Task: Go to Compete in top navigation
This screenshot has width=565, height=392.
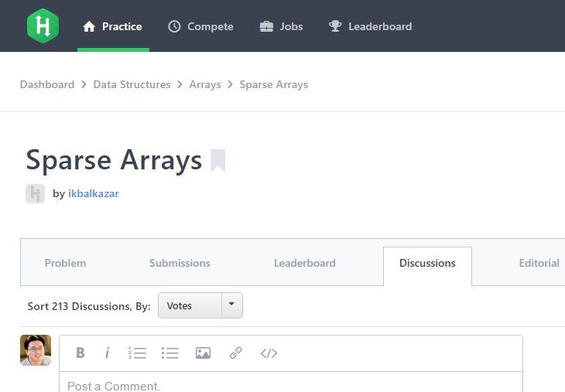Action: [200, 26]
